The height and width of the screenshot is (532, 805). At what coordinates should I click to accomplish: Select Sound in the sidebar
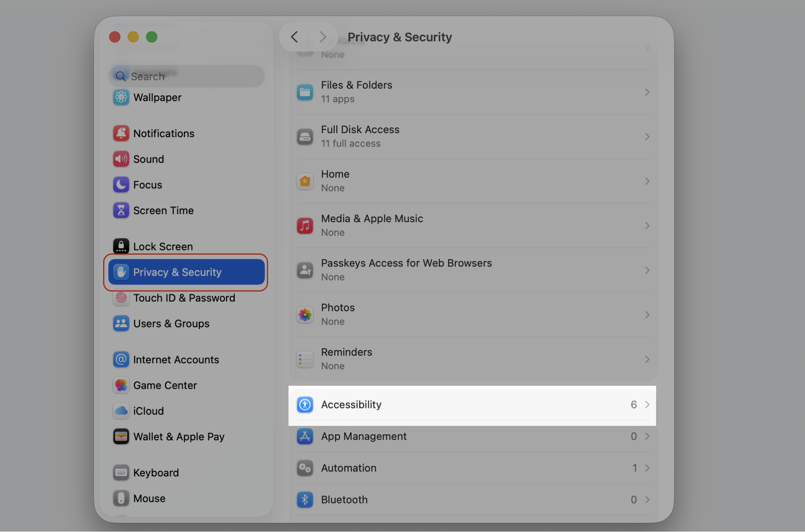pyautogui.click(x=186, y=159)
